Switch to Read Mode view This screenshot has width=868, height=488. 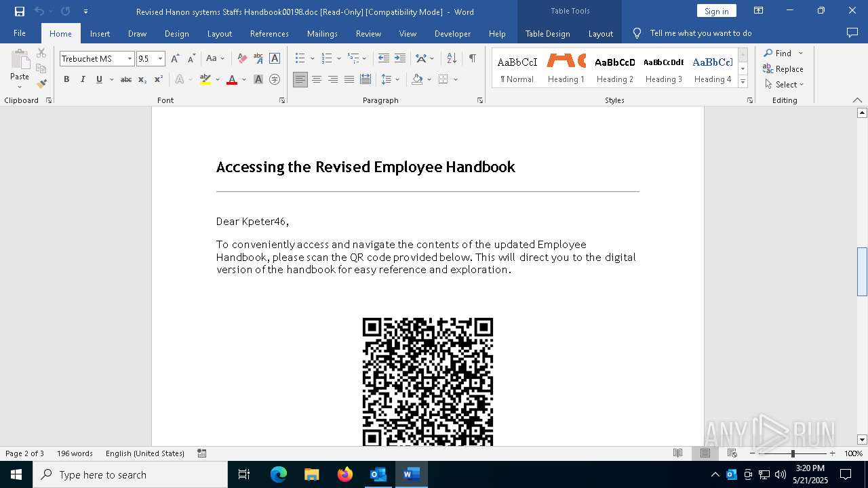677,453
